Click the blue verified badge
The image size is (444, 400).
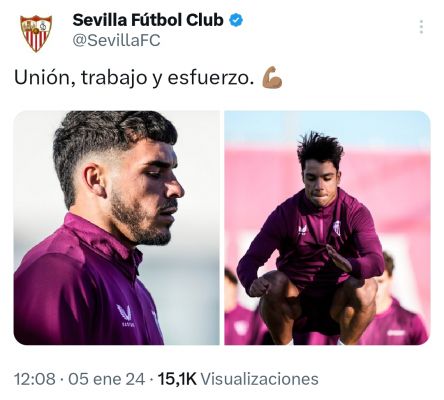pos(236,20)
